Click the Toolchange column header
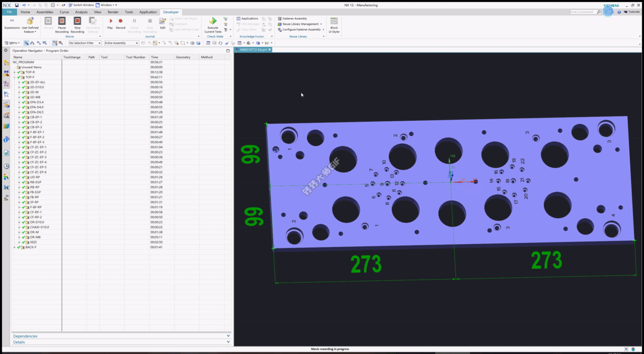 coord(74,57)
